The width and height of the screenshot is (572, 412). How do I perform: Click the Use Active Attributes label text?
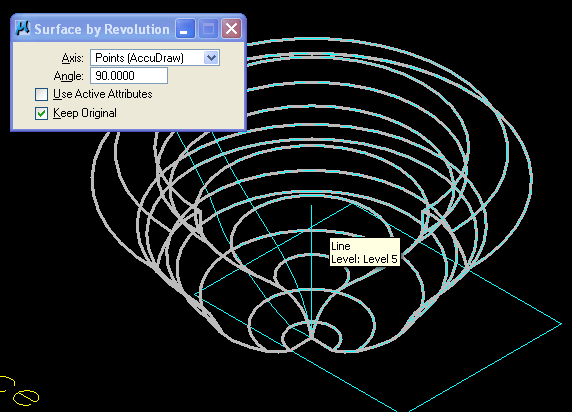click(103, 94)
